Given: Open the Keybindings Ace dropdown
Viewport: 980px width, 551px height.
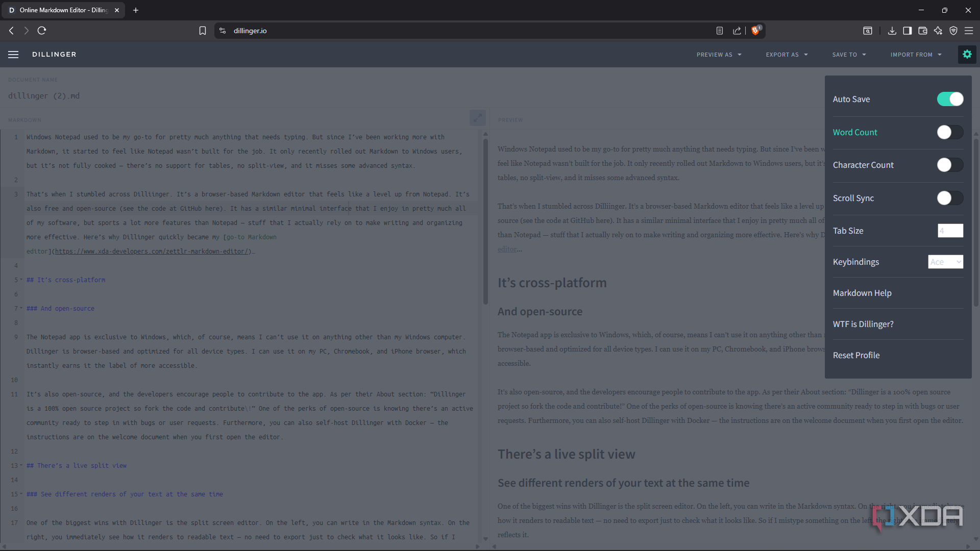Looking at the screenshot, I should (x=945, y=262).
